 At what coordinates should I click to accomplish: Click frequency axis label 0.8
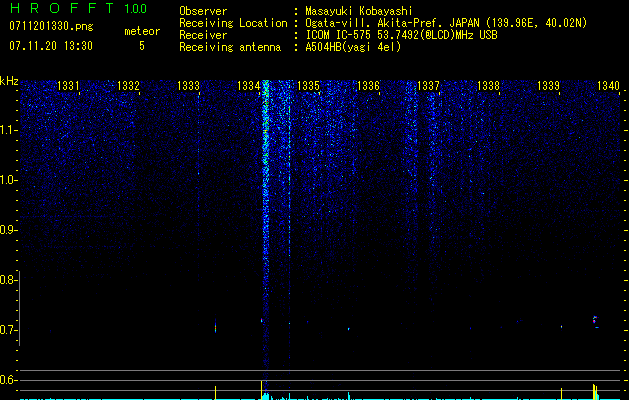coord(8,280)
